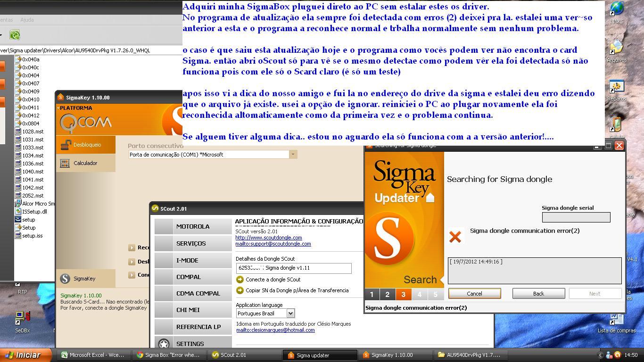Select I-MODE in SCout menu
644x362 pixels.
pos(193,261)
